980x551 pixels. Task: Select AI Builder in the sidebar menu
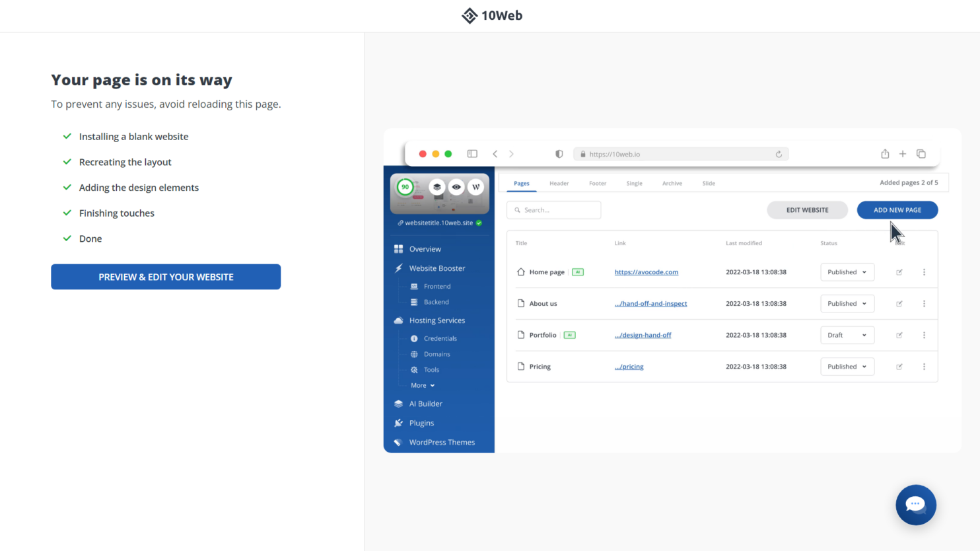[x=425, y=404]
